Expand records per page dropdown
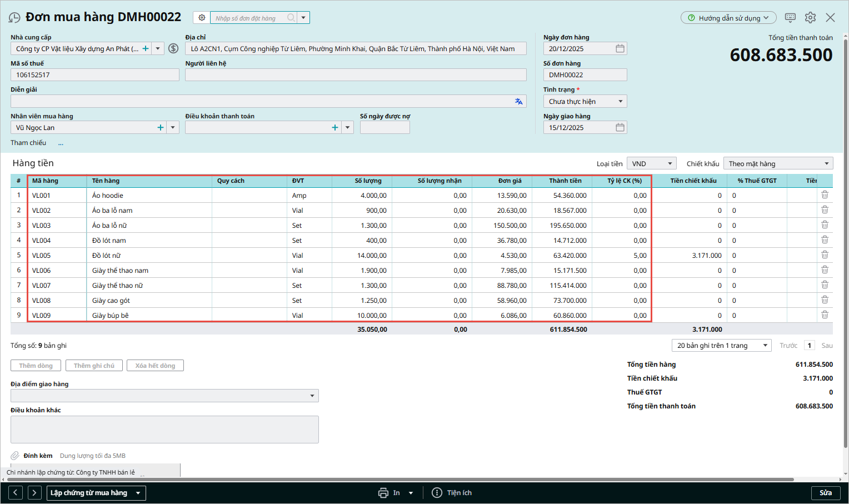Image resolution: width=849 pixels, height=504 pixels. point(765,345)
